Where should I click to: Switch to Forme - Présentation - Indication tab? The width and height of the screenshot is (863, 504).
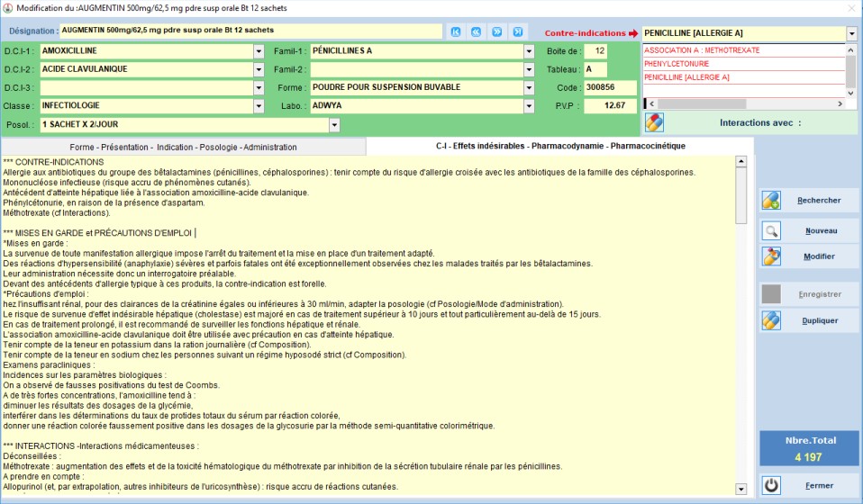(183, 147)
